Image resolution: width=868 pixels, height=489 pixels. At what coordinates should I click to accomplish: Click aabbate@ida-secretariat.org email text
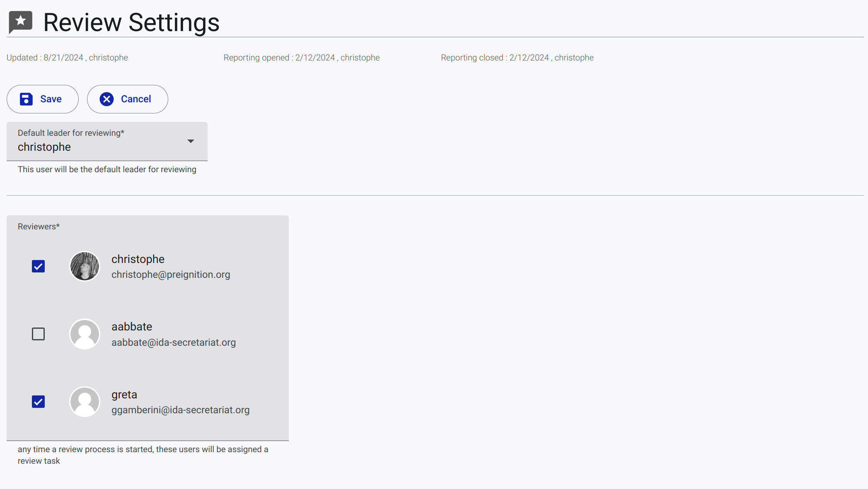coord(174,342)
